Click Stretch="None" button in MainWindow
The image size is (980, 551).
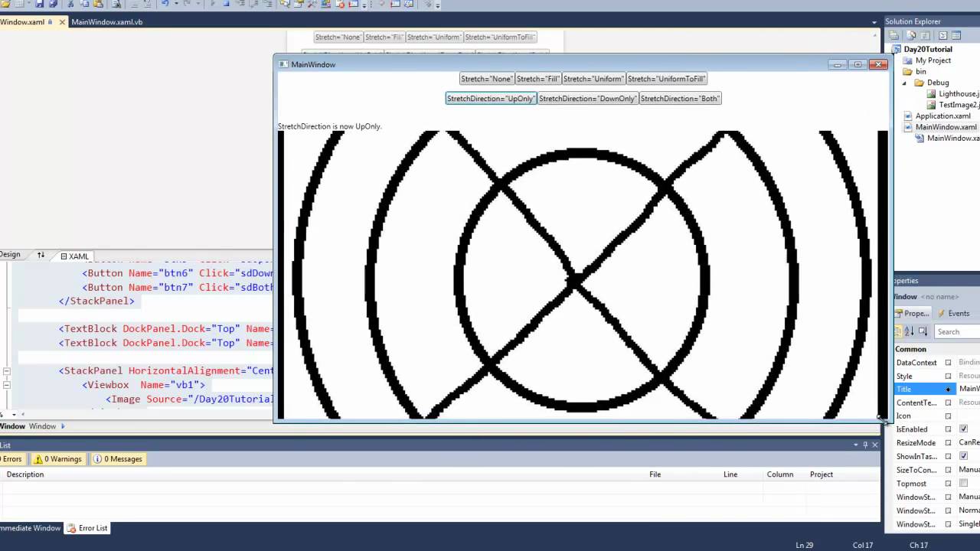click(487, 79)
